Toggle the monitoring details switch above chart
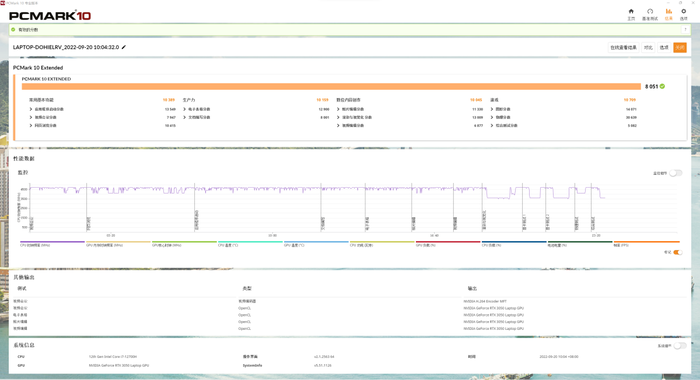 [x=675, y=173]
